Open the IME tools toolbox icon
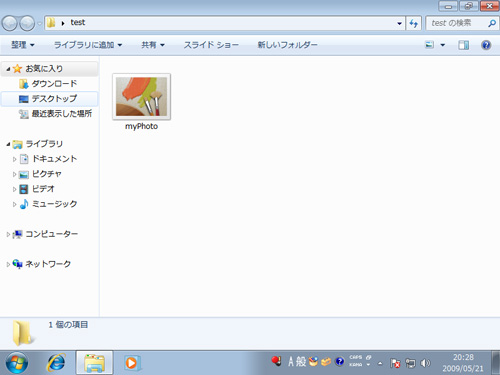This screenshot has width=500, height=375. tap(326, 361)
